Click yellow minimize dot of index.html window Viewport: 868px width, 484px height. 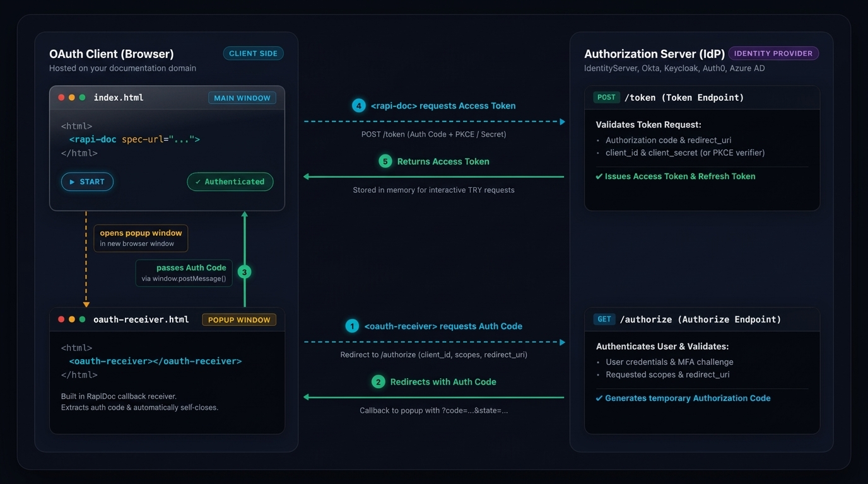(72, 98)
